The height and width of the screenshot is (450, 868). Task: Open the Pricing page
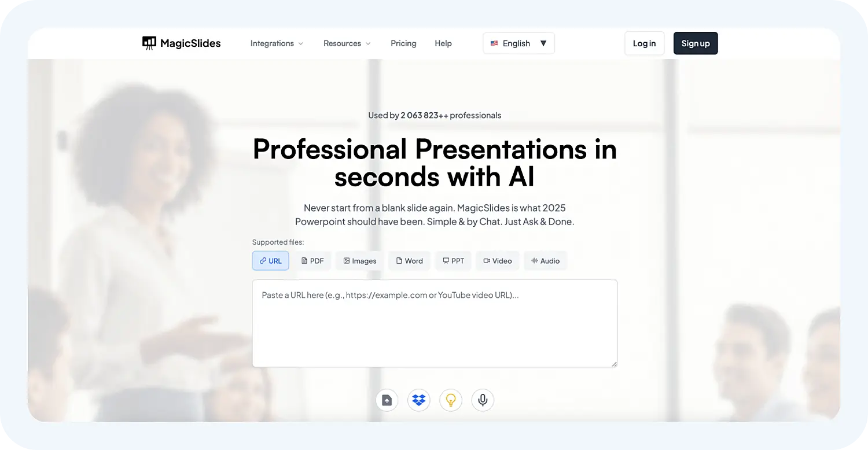403,43
